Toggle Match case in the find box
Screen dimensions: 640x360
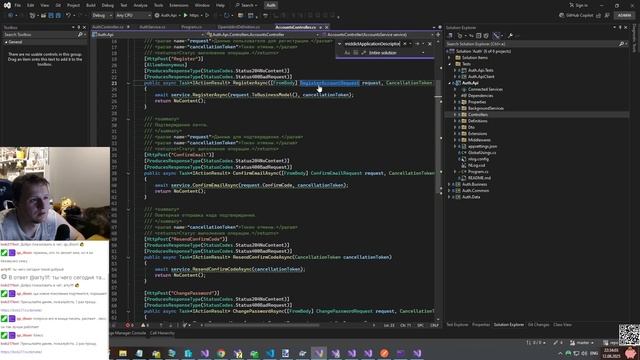pos(347,53)
